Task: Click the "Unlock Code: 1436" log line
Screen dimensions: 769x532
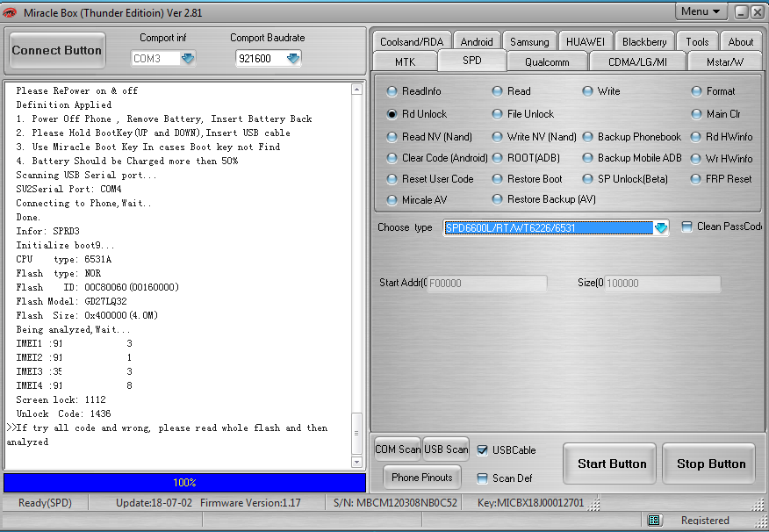Action: coord(64,413)
